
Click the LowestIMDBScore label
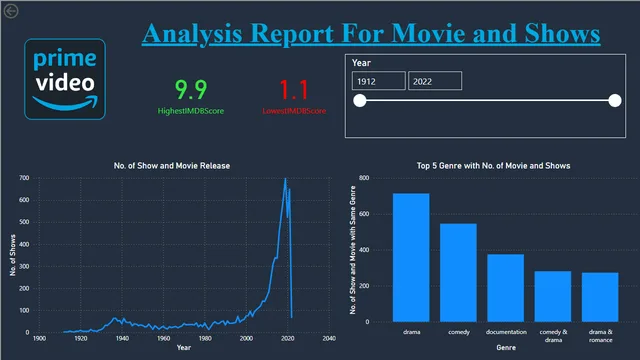pyautogui.click(x=294, y=111)
